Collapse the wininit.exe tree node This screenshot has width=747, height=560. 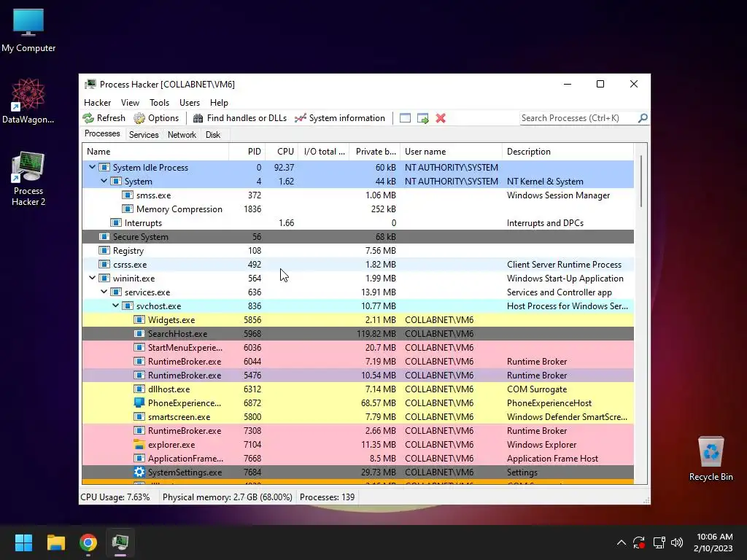[93, 278]
